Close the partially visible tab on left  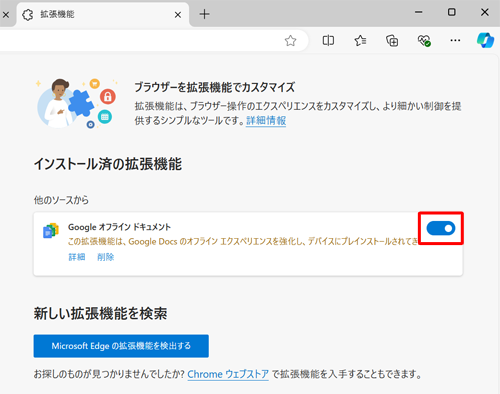(x=6, y=15)
